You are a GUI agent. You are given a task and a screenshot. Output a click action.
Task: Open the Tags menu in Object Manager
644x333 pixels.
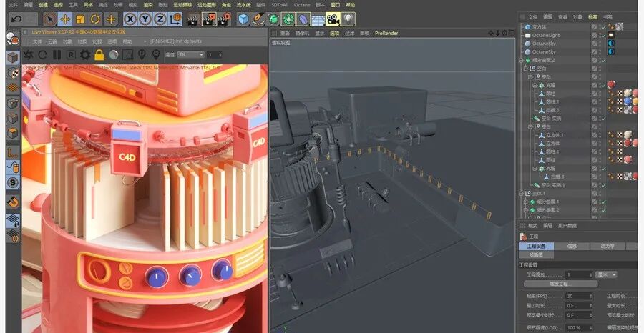[592, 17]
